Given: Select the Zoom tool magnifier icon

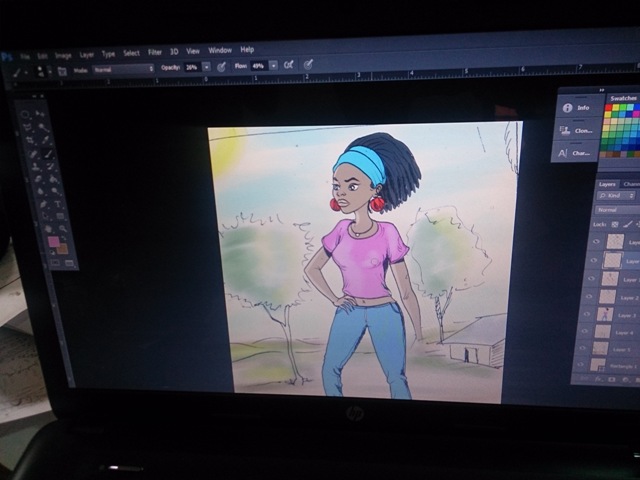Looking at the screenshot, I should (x=62, y=229).
